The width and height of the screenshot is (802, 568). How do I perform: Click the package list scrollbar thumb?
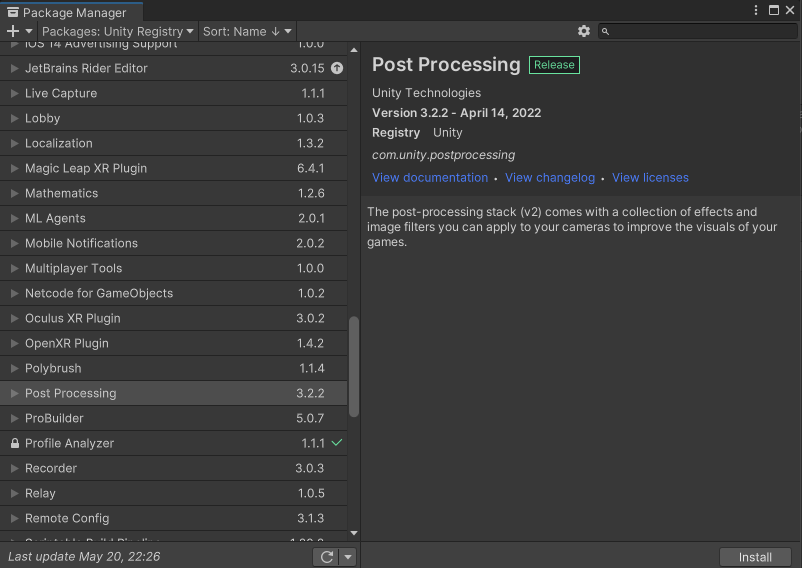[353, 367]
